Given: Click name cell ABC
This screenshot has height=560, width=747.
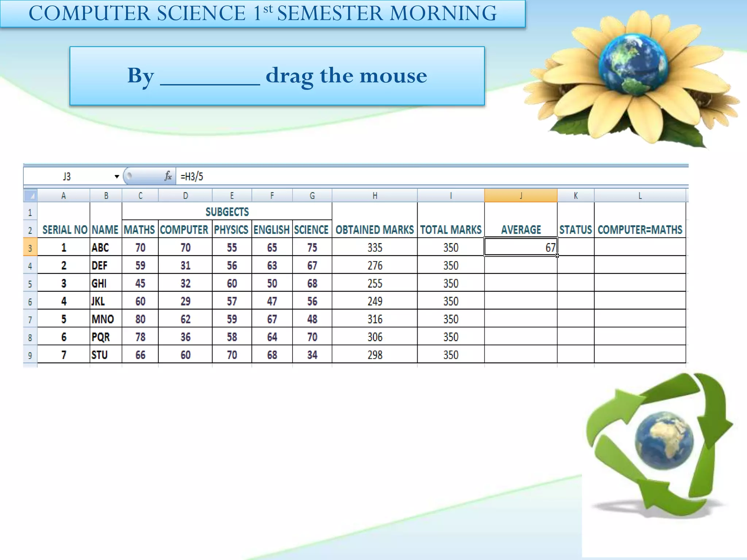Looking at the screenshot, I should 106,247.
